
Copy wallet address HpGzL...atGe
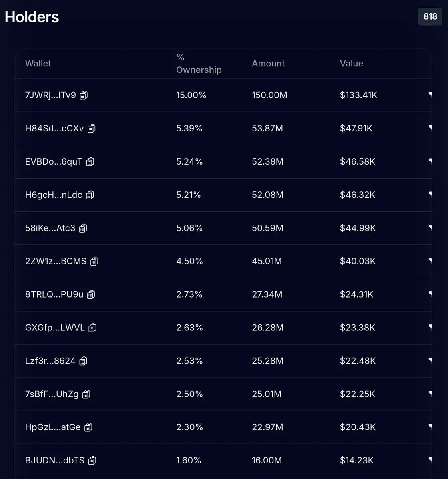(88, 427)
